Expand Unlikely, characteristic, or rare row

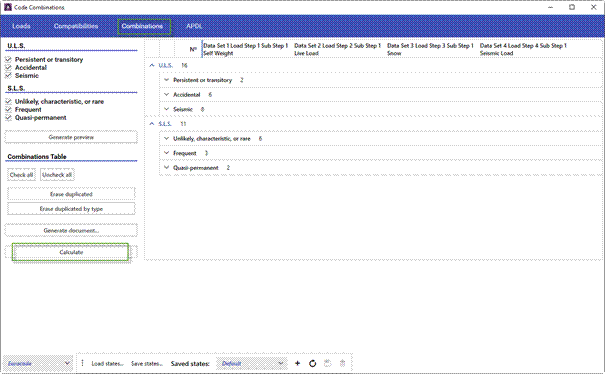(x=167, y=139)
